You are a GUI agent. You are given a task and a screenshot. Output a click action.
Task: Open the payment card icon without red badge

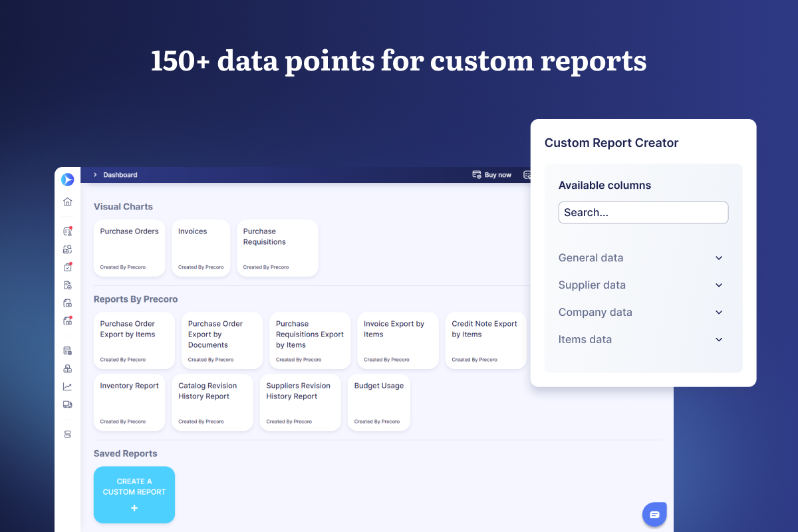click(x=67, y=303)
